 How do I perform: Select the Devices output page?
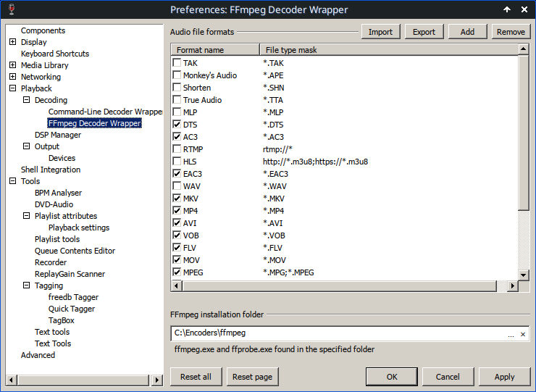[x=62, y=158]
